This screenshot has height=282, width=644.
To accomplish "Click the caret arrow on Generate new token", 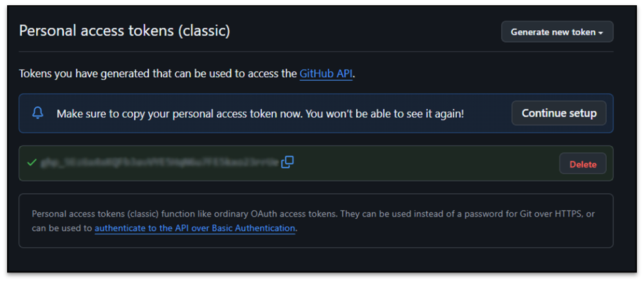I will [601, 32].
